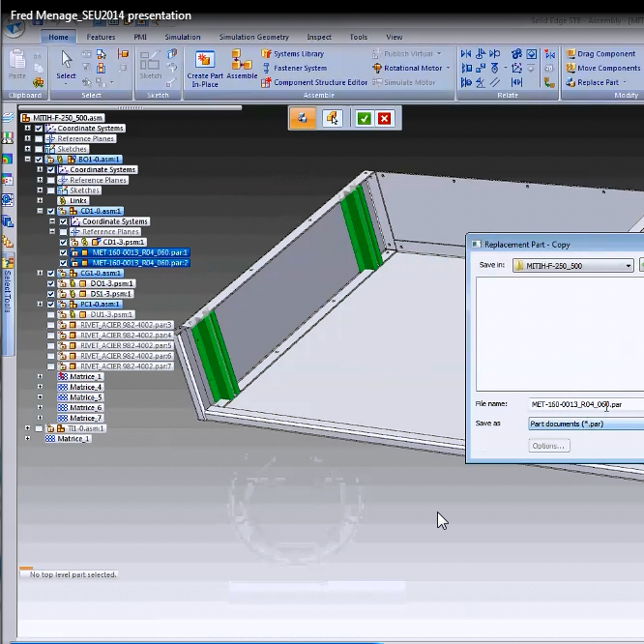Select RIVET_ACIER 982-4002.par:7 in tree

click(126, 366)
